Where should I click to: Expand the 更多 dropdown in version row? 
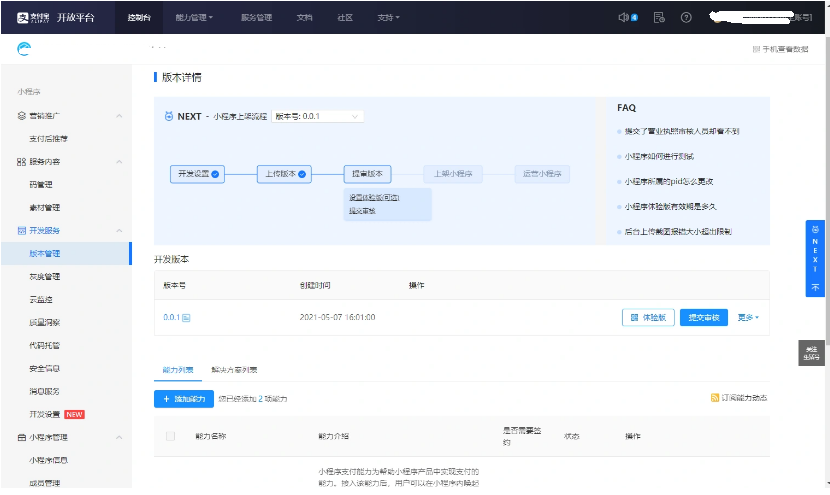pos(748,317)
